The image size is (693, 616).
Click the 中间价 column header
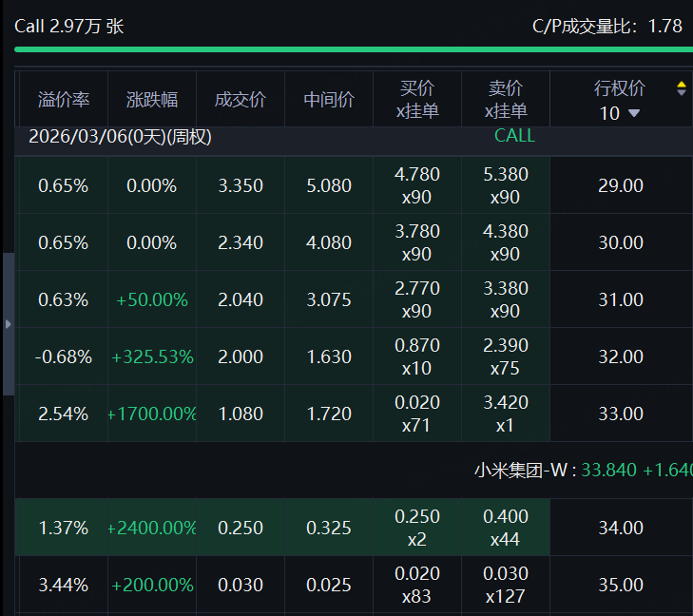tap(329, 100)
